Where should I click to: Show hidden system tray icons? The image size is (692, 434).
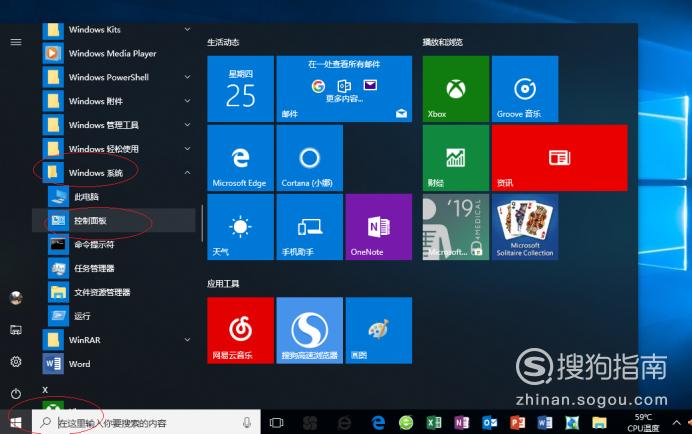pos(677,423)
